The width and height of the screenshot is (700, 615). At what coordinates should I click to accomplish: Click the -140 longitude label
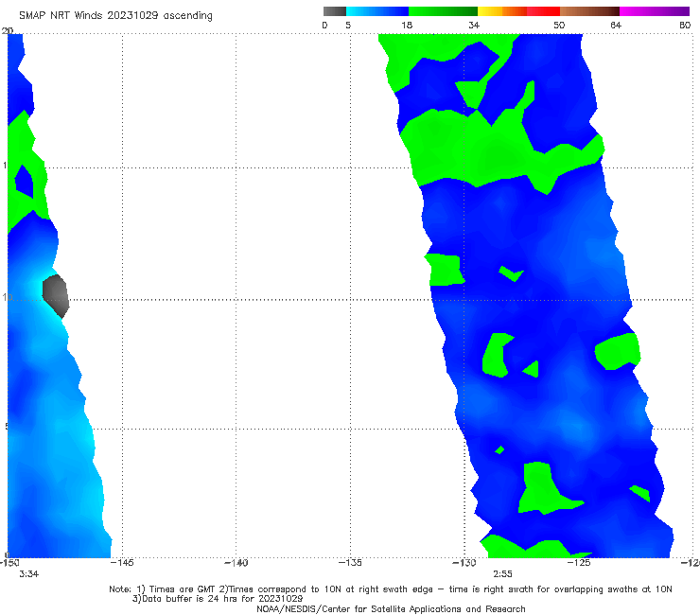[x=236, y=563]
